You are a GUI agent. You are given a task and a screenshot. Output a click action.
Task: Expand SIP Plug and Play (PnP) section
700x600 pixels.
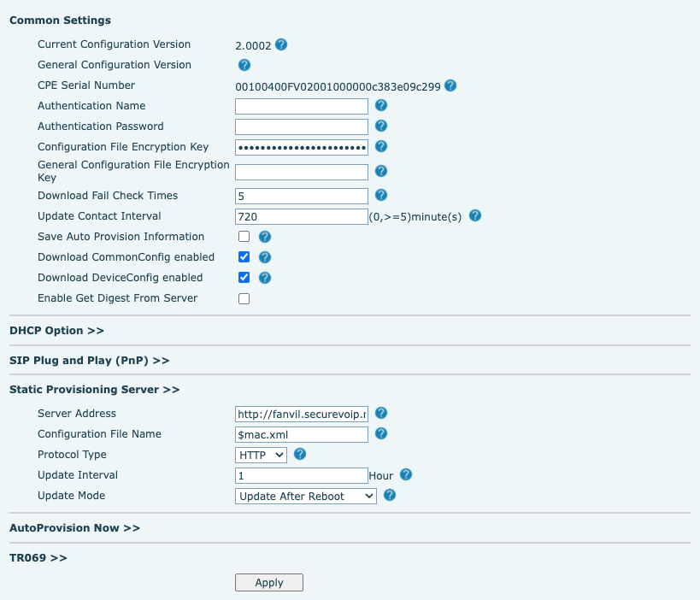pos(89,361)
